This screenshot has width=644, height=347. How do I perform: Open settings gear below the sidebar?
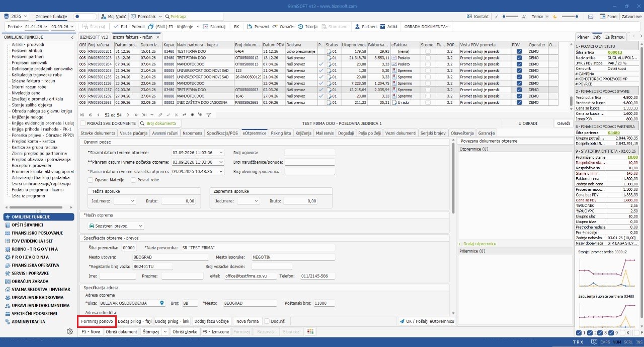(x=70, y=331)
